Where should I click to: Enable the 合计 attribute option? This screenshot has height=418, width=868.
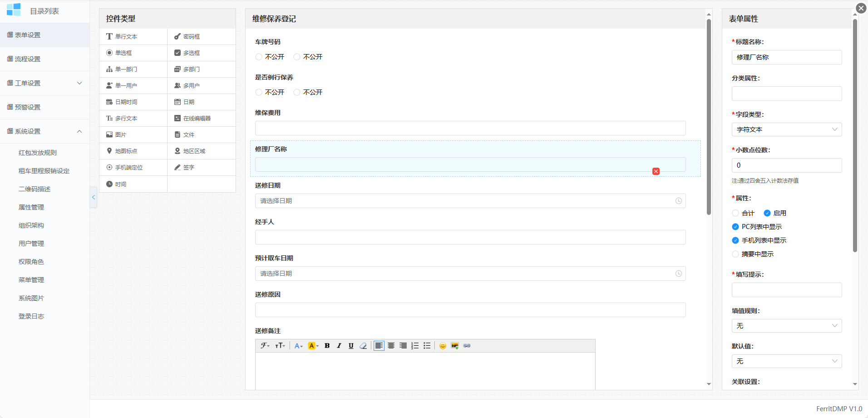735,213
